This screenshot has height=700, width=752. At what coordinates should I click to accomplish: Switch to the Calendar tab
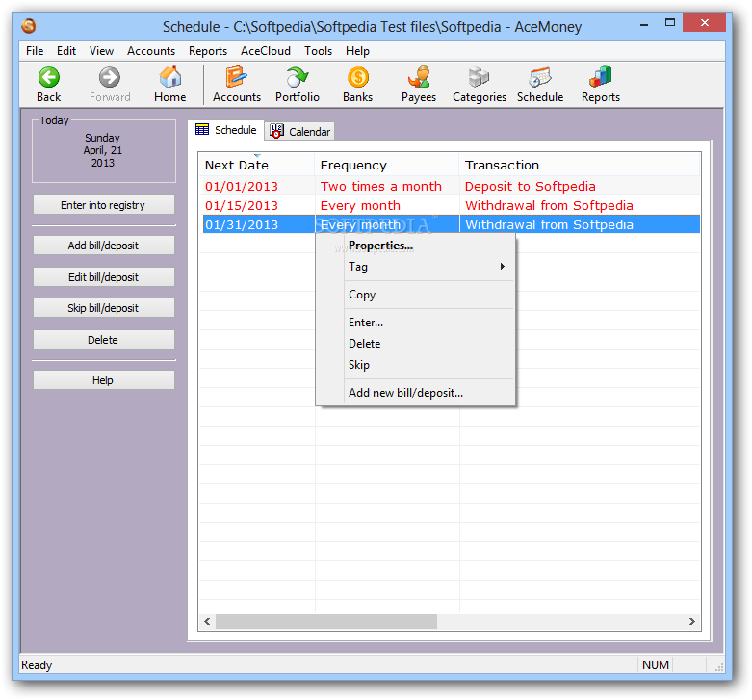click(x=299, y=131)
